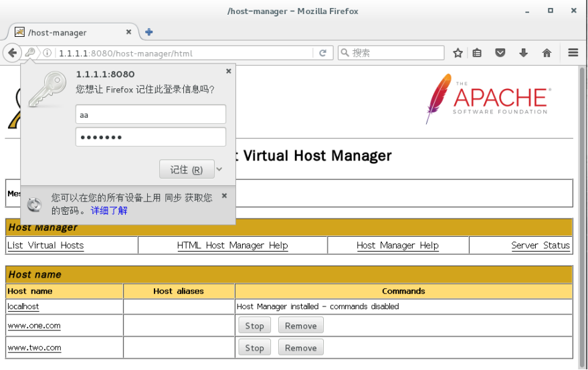Open the Firefox hamburger menu
This screenshot has height=370, width=588.
[x=573, y=53]
